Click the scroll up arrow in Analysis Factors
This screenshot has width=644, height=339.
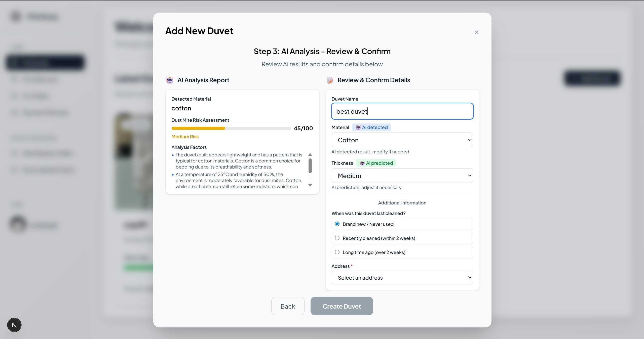pyautogui.click(x=310, y=155)
